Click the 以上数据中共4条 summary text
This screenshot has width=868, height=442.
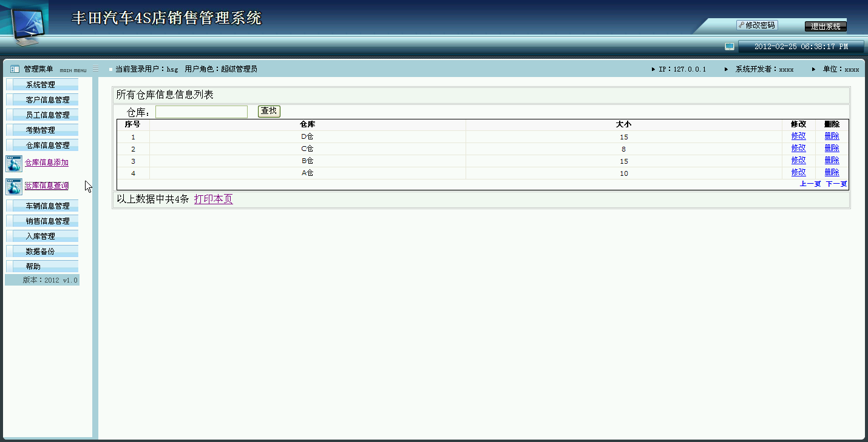click(153, 199)
